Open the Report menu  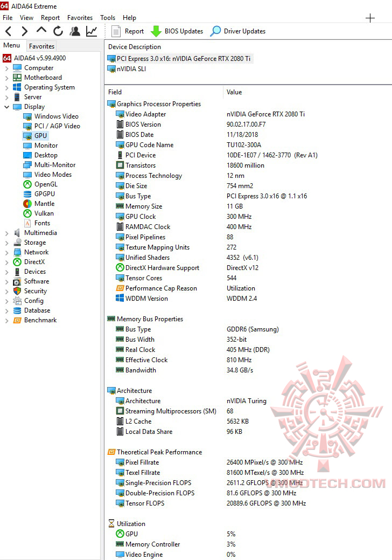click(x=50, y=17)
